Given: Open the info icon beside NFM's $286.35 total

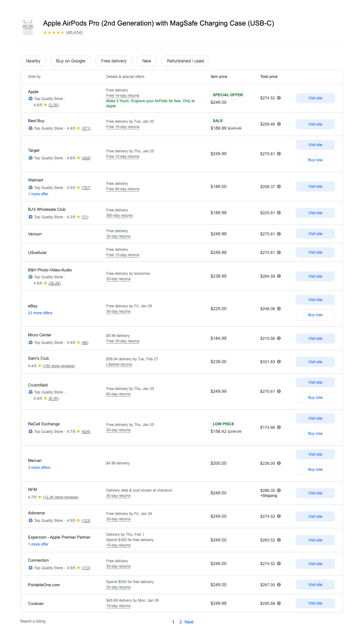Looking at the screenshot, I should coord(279,490).
